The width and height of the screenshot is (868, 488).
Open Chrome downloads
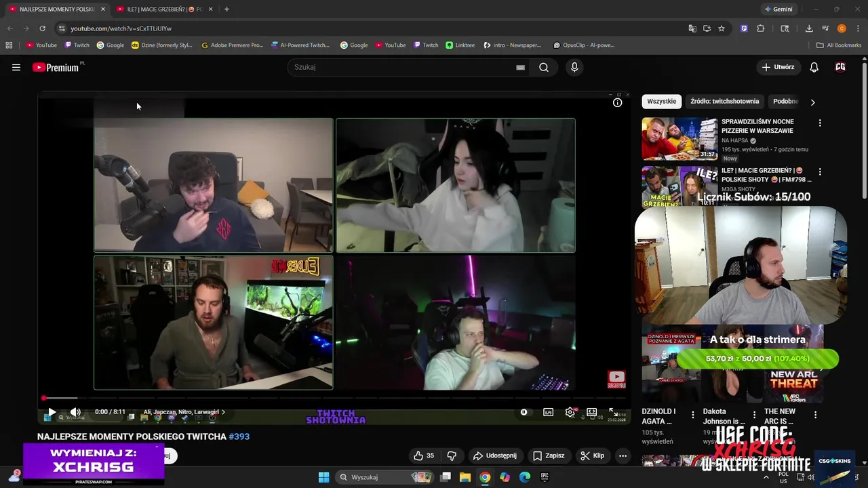point(809,28)
